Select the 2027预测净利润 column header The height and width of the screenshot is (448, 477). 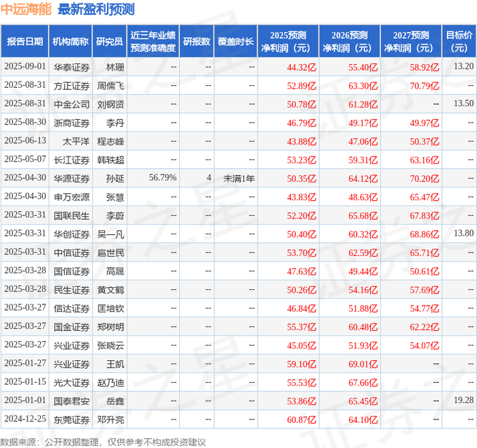411,42
